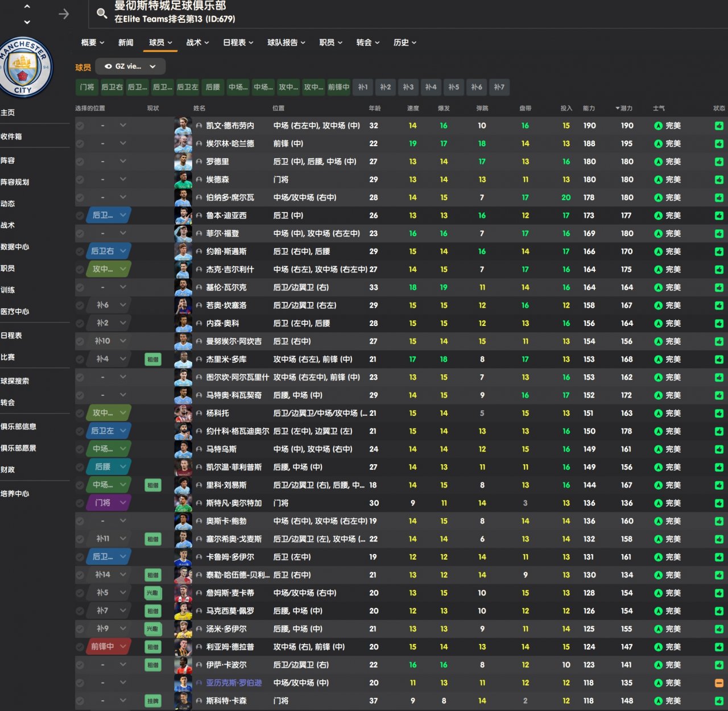
Task: Click the 兴趣 badge for 詹姆斯·麦卡蒂
Action: pos(153,593)
